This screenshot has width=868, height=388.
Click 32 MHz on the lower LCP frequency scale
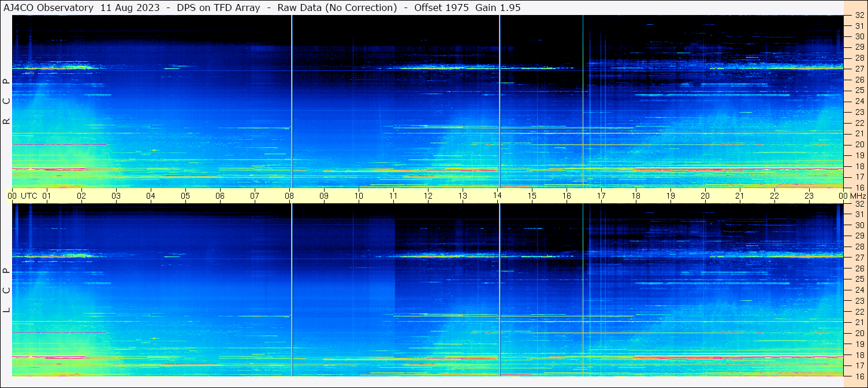click(x=859, y=204)
